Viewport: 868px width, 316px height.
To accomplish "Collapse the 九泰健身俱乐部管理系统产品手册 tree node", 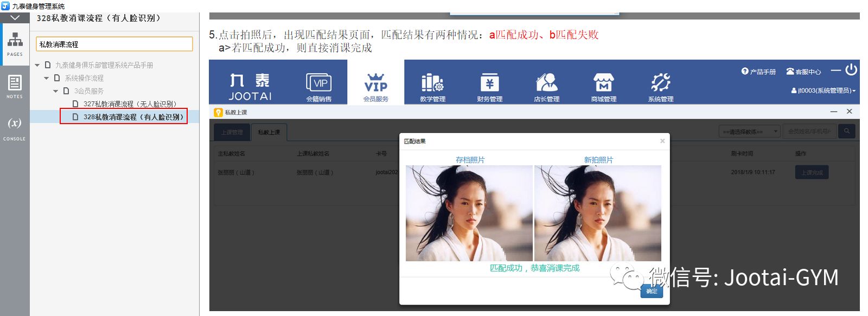I will point(37,65).
